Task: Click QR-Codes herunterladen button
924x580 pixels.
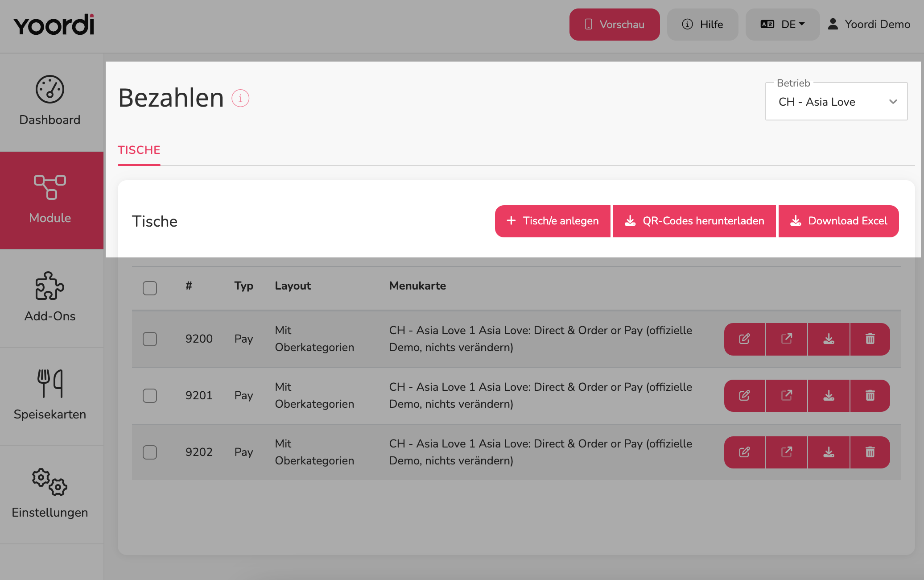Action: 694,221
